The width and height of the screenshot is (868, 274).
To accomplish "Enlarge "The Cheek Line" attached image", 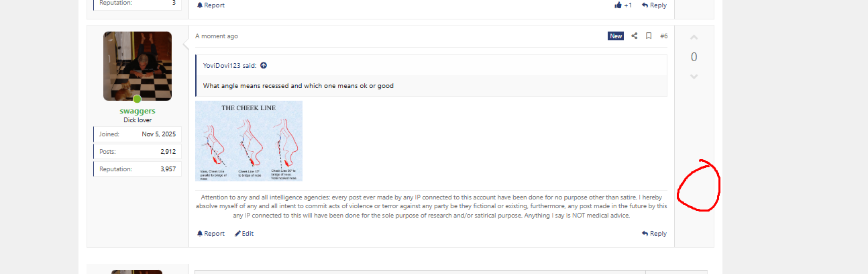I will pyautogui.click(x=249, y=141).
